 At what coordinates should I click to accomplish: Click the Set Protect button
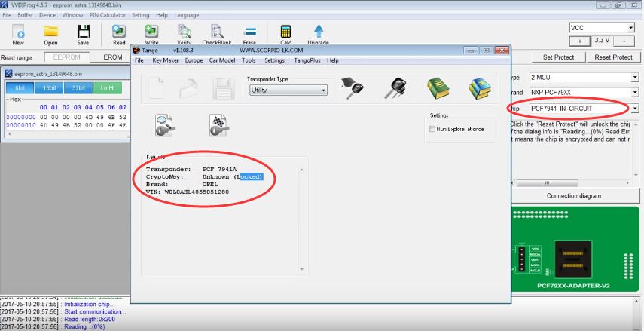[x=558, y=57]
